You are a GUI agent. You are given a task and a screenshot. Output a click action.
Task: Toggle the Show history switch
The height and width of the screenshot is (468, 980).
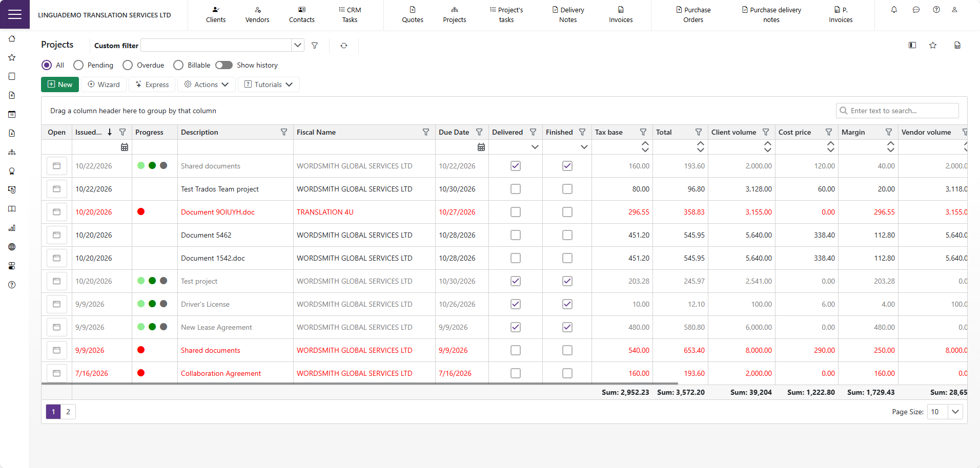click(224, 65)
